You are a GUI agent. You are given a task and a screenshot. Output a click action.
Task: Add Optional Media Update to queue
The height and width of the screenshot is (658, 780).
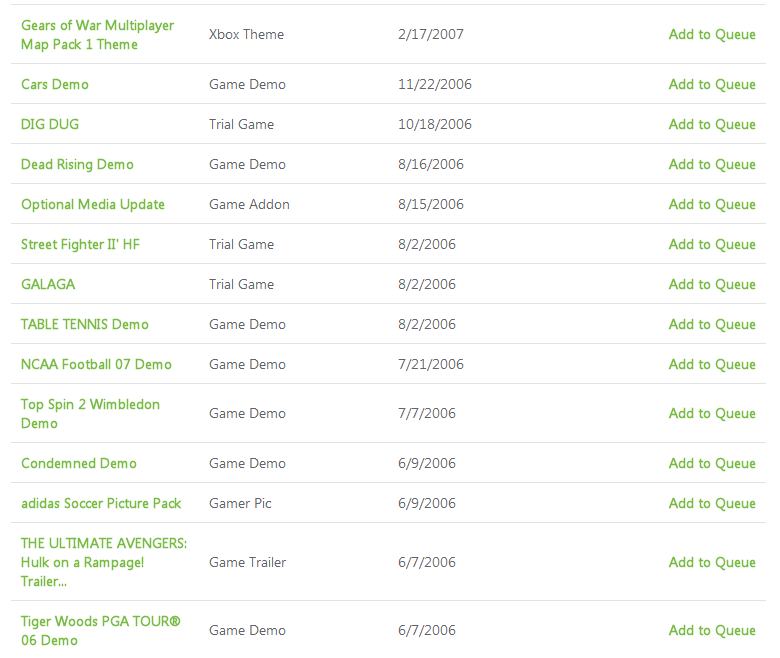pyautogui.click(x=712, y=204)
